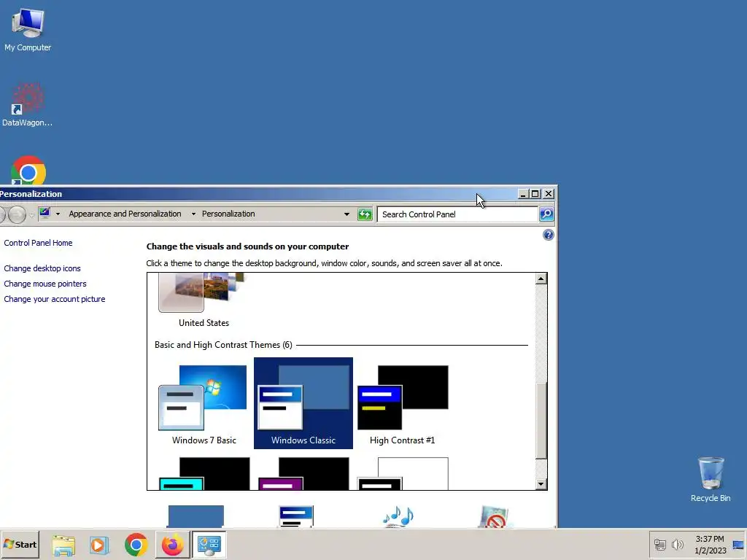
Task: Close the Personalization window
Action: pyautogui.click(x=549, y=194)
